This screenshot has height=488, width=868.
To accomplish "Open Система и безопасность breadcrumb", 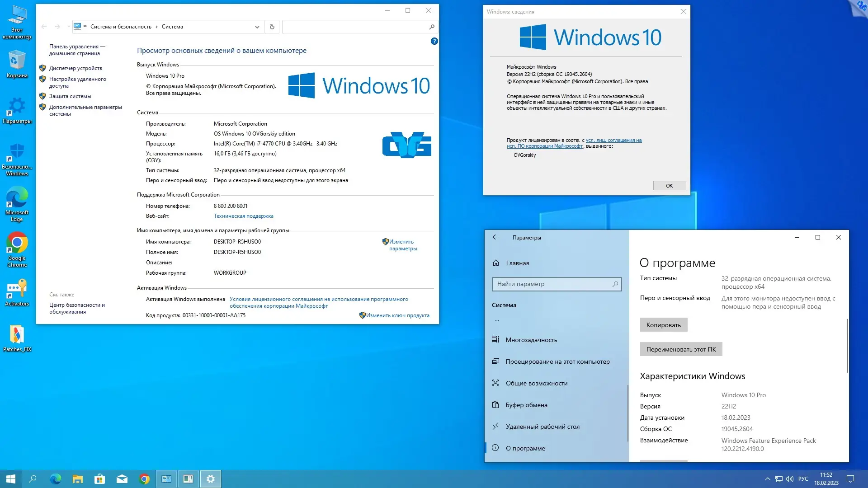I will click(121, 27).
